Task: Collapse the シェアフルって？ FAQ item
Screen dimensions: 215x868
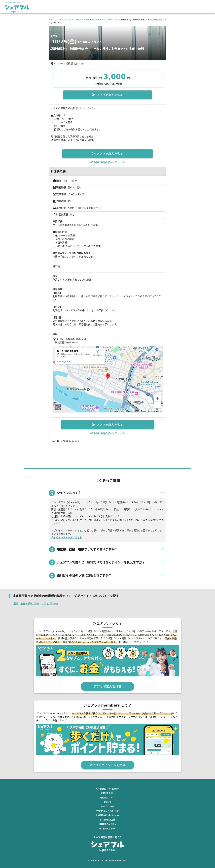Action: coord(107,493)
